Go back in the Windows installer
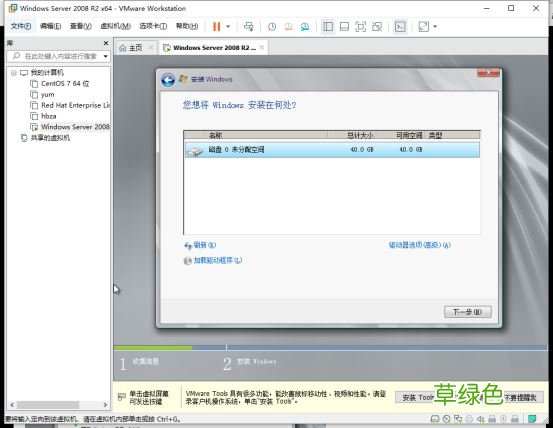 click(168, 80)
